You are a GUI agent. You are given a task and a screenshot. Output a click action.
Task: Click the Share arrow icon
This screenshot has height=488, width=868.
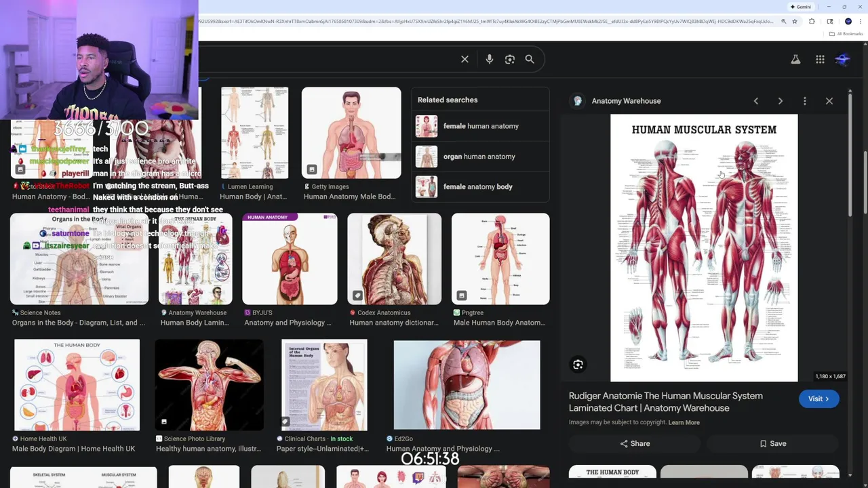click(624, 444)
